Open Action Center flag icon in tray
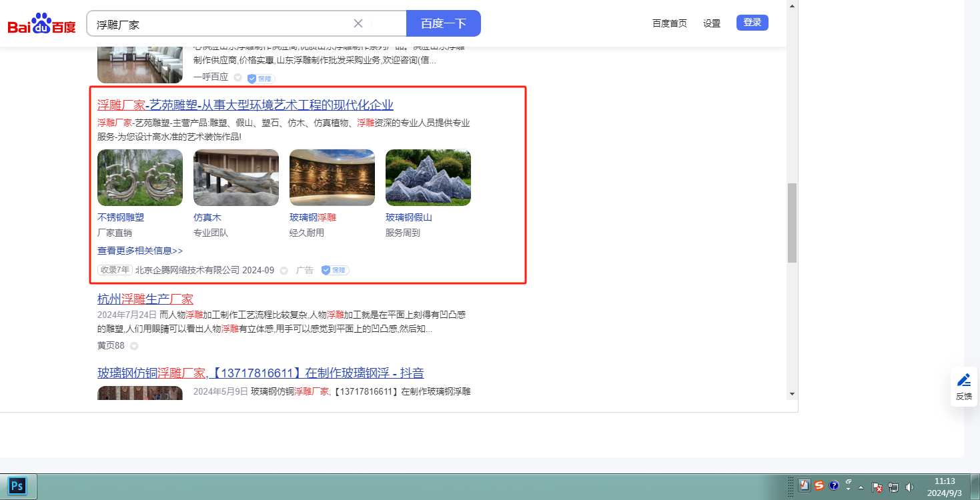This screenshot has height=500, width=980. [878, 487]
